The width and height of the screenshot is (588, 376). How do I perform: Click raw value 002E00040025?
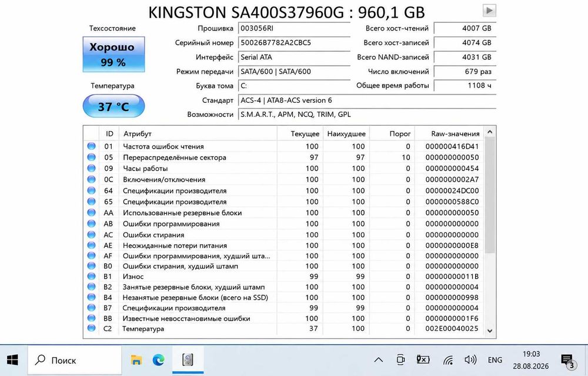coord(452,328)
